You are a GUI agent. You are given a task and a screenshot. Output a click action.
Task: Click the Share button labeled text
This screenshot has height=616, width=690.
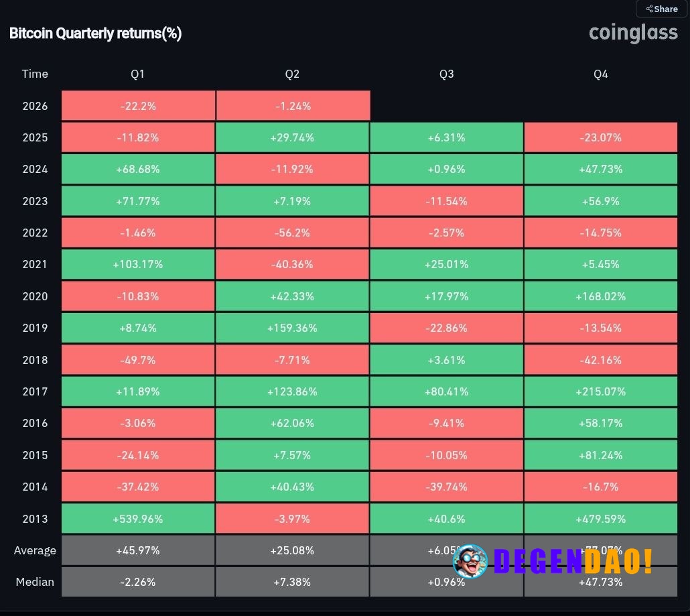(665, 9)
